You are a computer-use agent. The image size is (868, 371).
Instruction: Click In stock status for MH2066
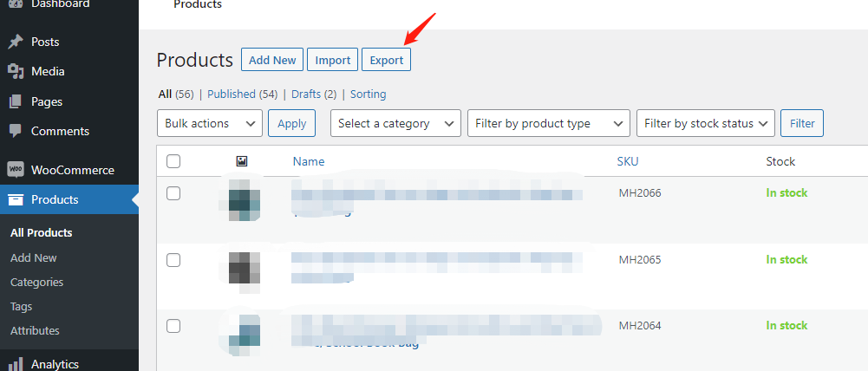tap(786, 193)
